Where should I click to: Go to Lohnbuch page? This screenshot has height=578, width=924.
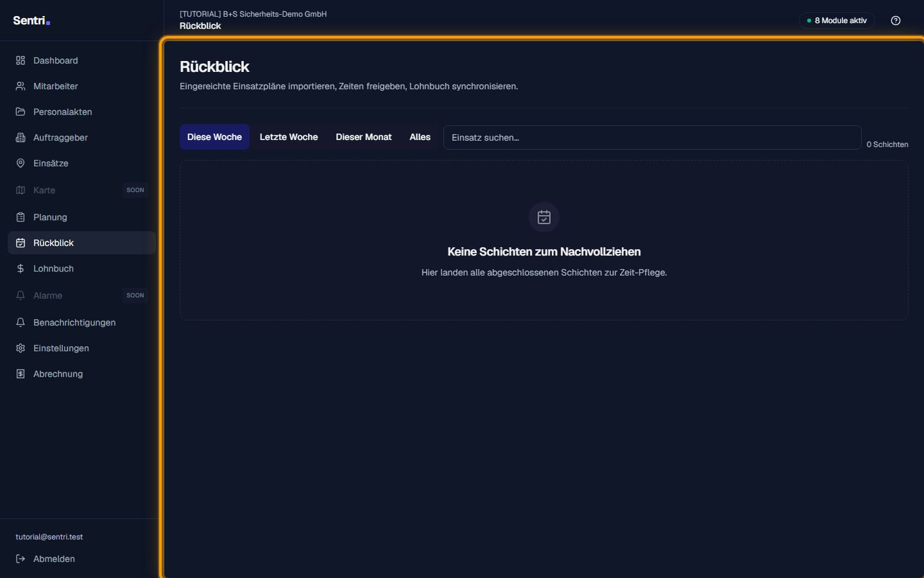[x=81, y=268]
